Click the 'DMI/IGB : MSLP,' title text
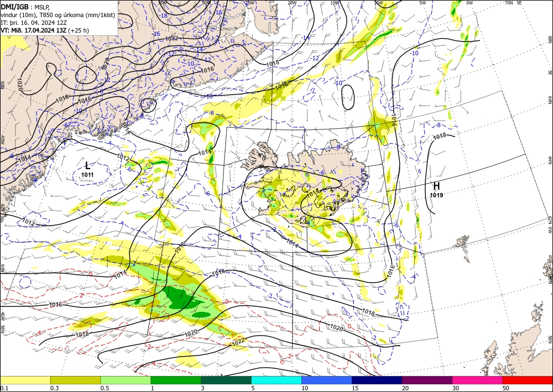This screenshot has width=553, height=392. point(25,6)
